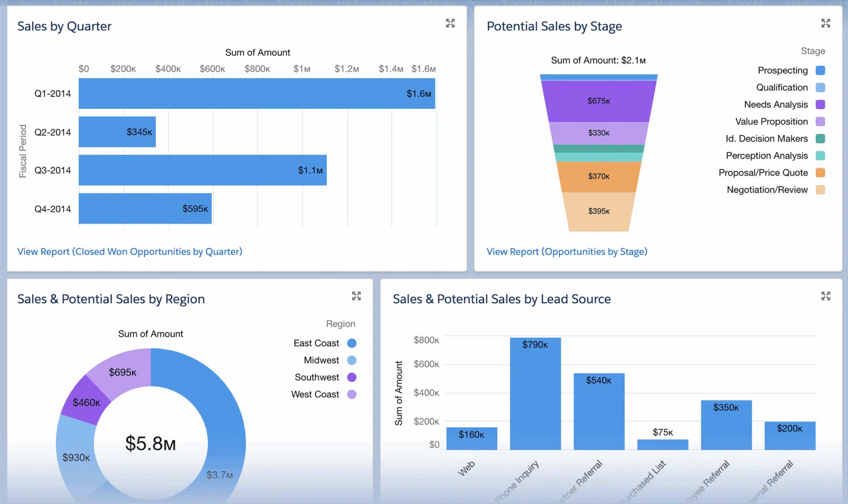The image size is (848, 504).
Task: Expand Sales & Potential Sales by Region chart
Action: (356, 296)
